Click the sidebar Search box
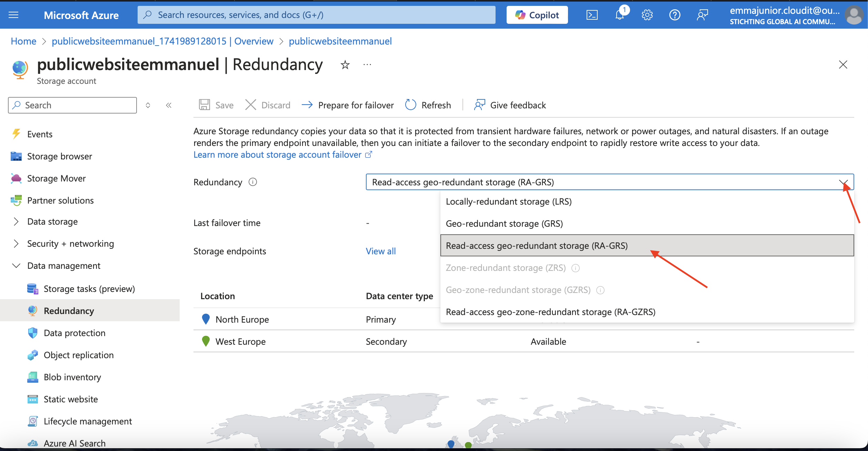Image resolution: width=868 pixels, height=451 pixels. (x=72, y=105)
